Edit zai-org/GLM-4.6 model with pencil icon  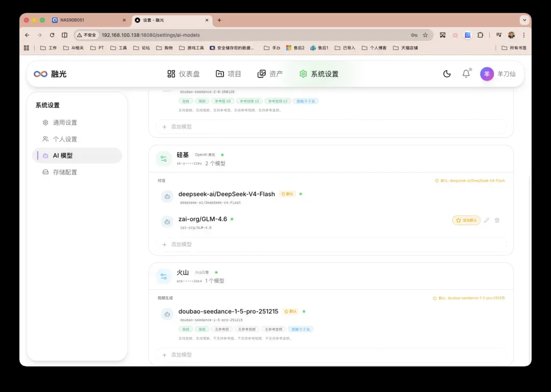pos(486,220)
